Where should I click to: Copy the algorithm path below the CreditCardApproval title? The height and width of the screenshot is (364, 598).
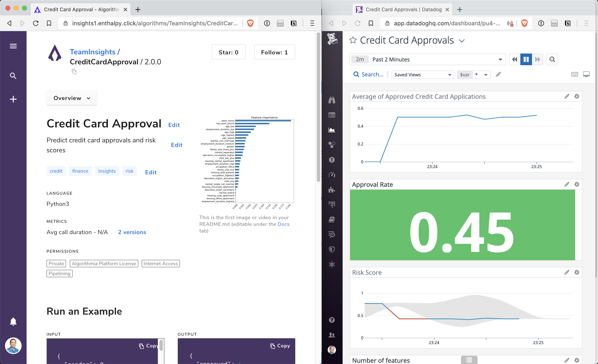pos(74,71)
